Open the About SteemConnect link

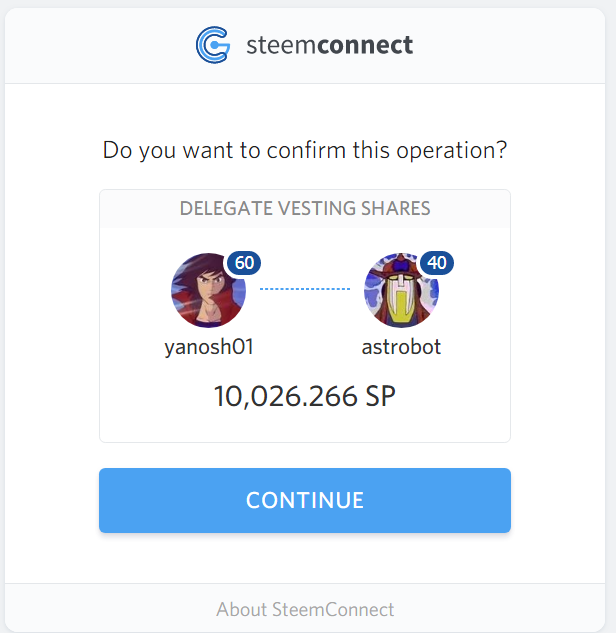[x=305, y=609]
